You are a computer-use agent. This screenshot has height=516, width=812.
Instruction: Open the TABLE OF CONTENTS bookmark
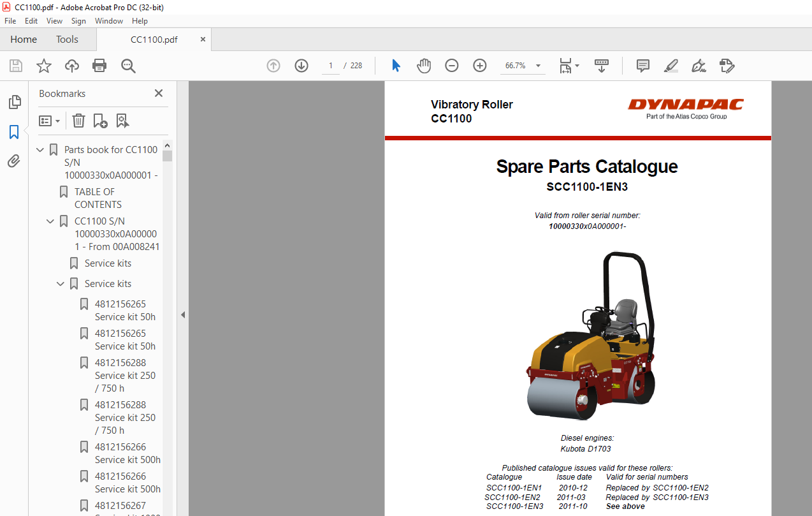click(x=98, y=198)
